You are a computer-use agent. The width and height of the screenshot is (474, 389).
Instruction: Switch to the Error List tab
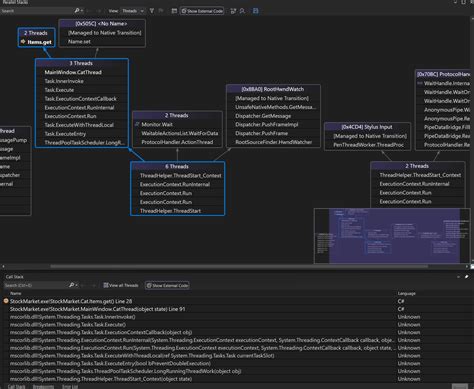click(70, 387)
